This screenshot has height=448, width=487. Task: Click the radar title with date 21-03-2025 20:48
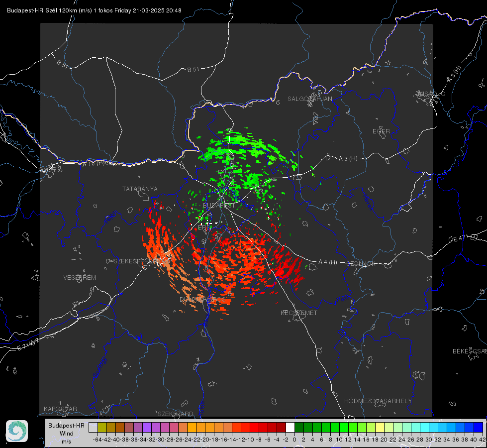(94, 10)
